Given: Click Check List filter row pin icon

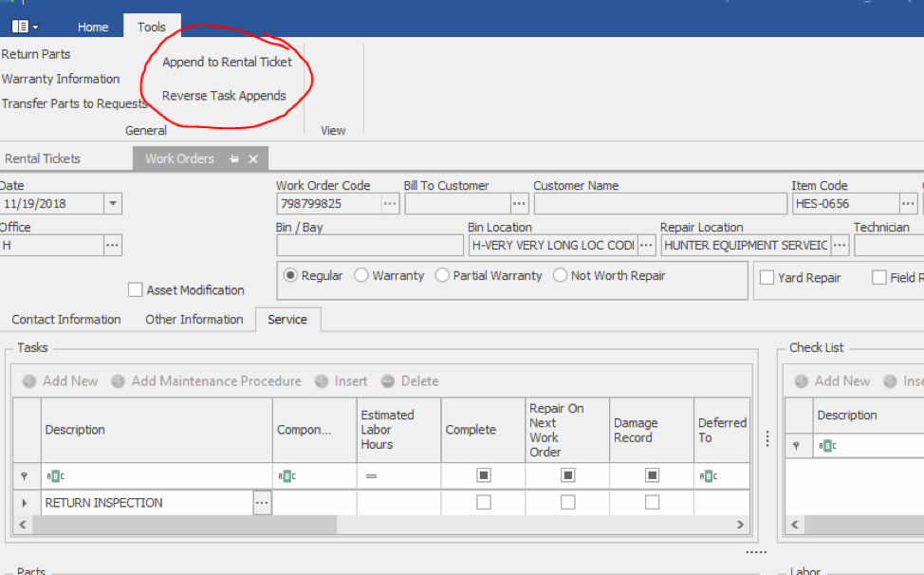Looking at the screenshot, I should click(x=796, y=446).
